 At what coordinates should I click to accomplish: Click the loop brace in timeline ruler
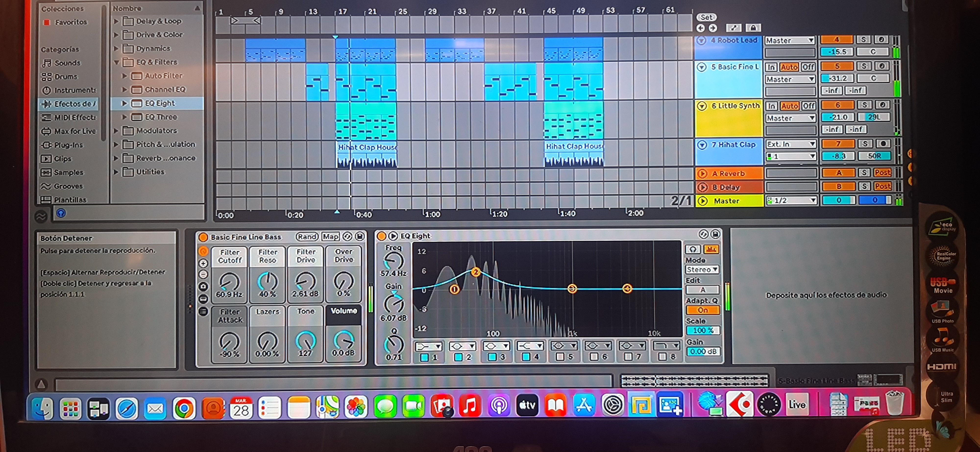(246, 21)
